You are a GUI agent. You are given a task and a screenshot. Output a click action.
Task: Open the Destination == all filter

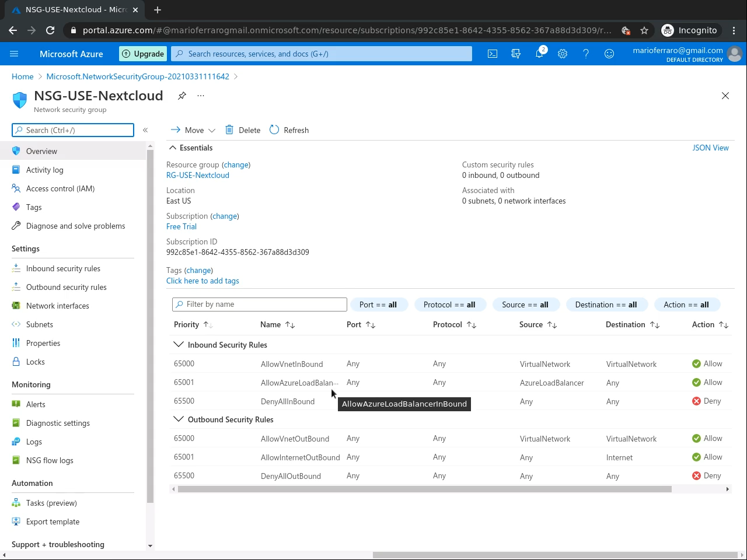pyautogui.click(x=606, y=304)
